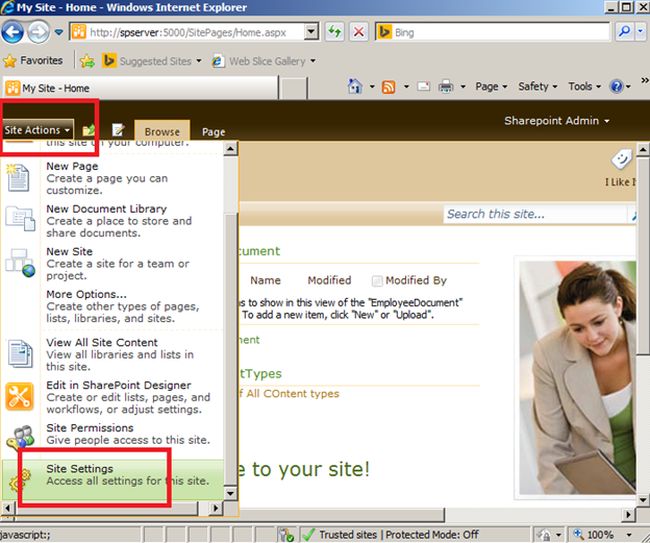Click the Refresh page icon
Viewport: 650px width, 543px height.
click(335, 32)
